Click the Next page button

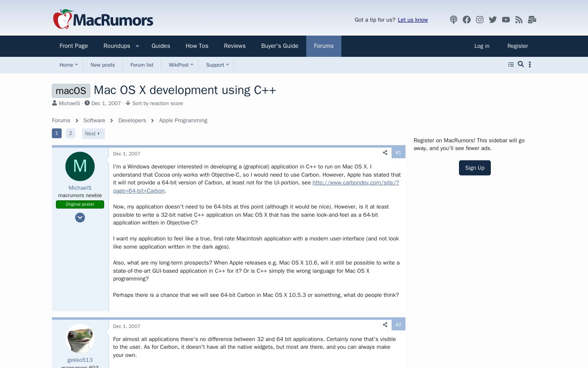pos(93,134)
